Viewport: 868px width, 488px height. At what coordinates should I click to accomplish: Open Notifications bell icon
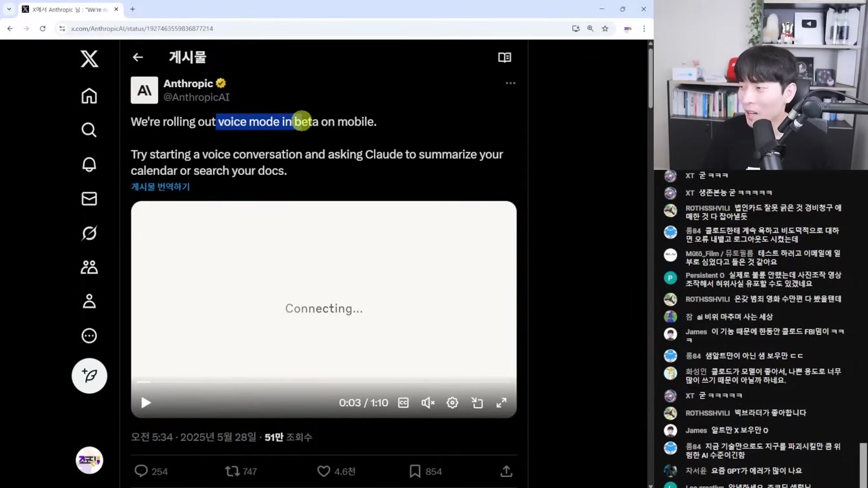[x=89, y=164]
